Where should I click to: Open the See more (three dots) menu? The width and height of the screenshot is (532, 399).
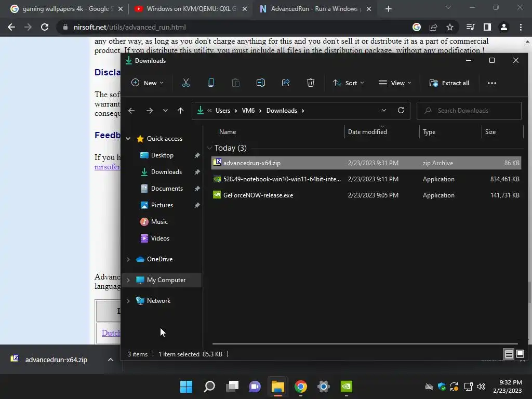(491, 83)
